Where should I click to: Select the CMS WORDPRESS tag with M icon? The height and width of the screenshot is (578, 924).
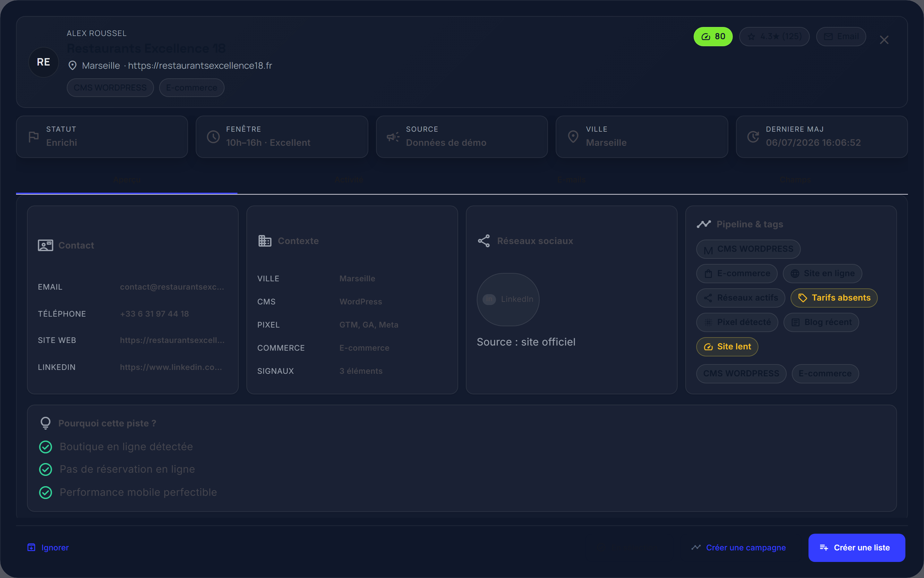click(x=748, y=249)
